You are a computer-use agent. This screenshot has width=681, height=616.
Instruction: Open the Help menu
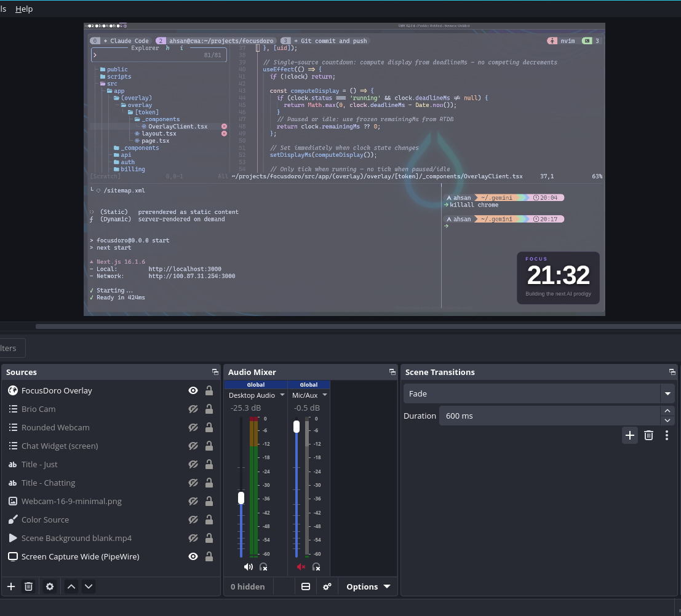pos(24,9)
